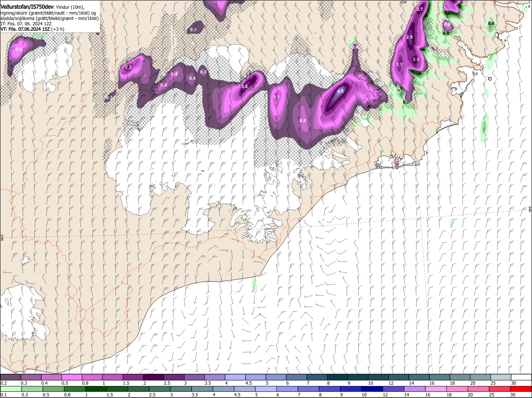Screen dimensions: 532x398
Task: Select pale green 0.1 swatch in lower legend
Action: [x=11, y=389]
